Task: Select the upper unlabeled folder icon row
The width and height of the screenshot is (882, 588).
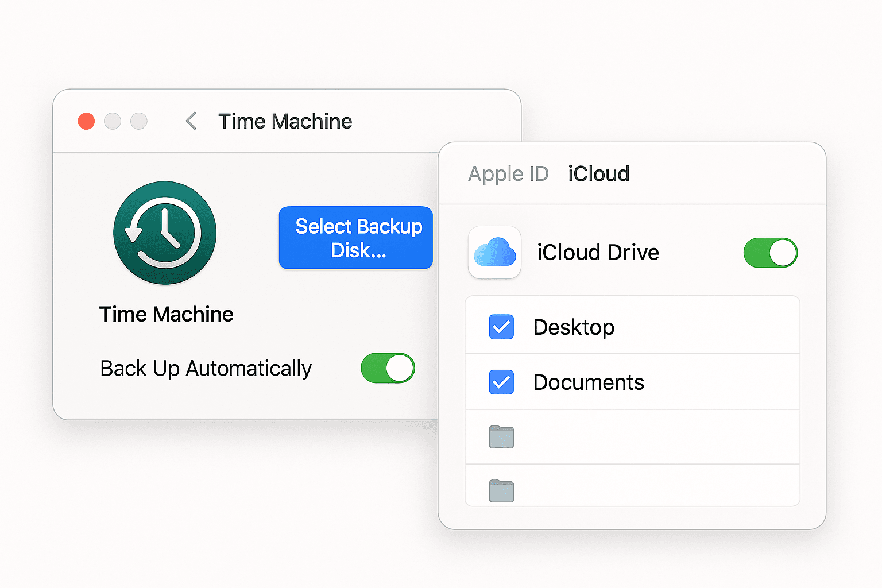Action: (x=632, y=437)
